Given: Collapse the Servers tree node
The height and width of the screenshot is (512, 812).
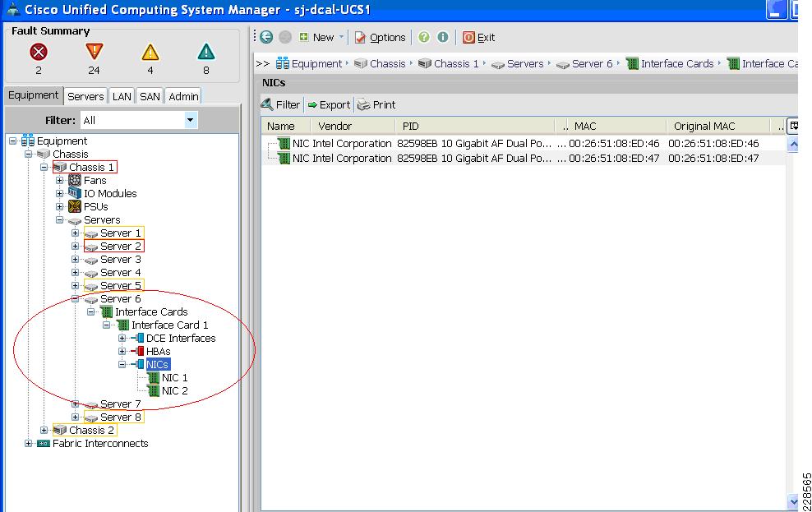Looking at the screenshot, I should click(59, 219).
